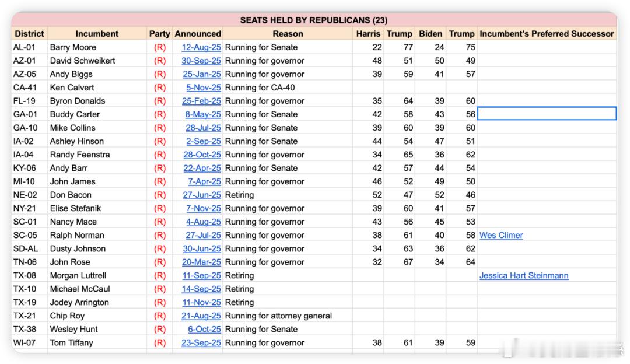Image resolution: width=630 pixels, height=364 pixels.
Task: Click the Party column header
Action: point(159,34)
